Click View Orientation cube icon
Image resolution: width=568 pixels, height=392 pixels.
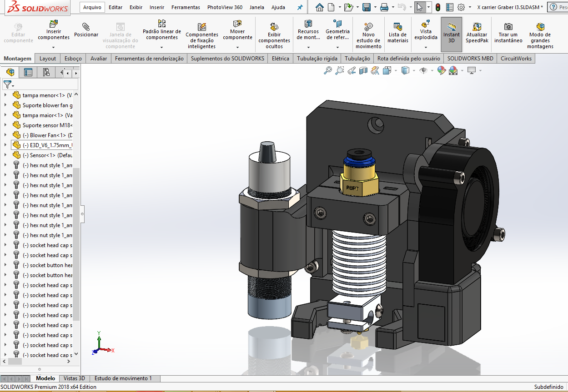pos(387,70)
